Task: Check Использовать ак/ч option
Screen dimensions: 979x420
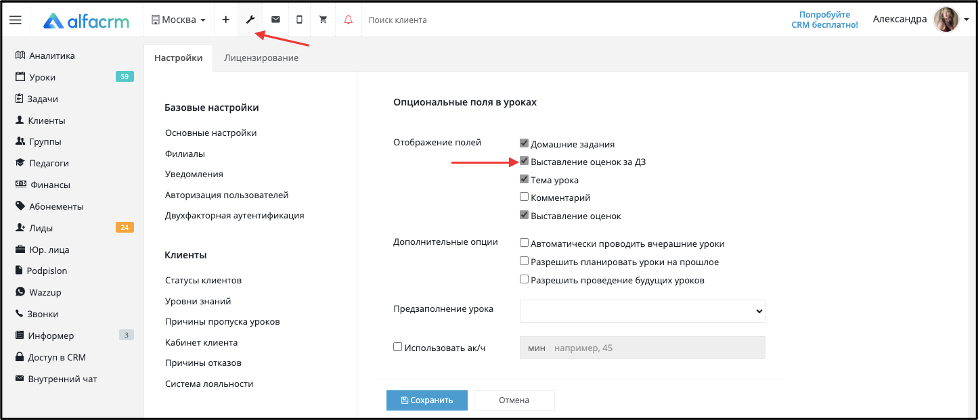Action: (397, 347)
